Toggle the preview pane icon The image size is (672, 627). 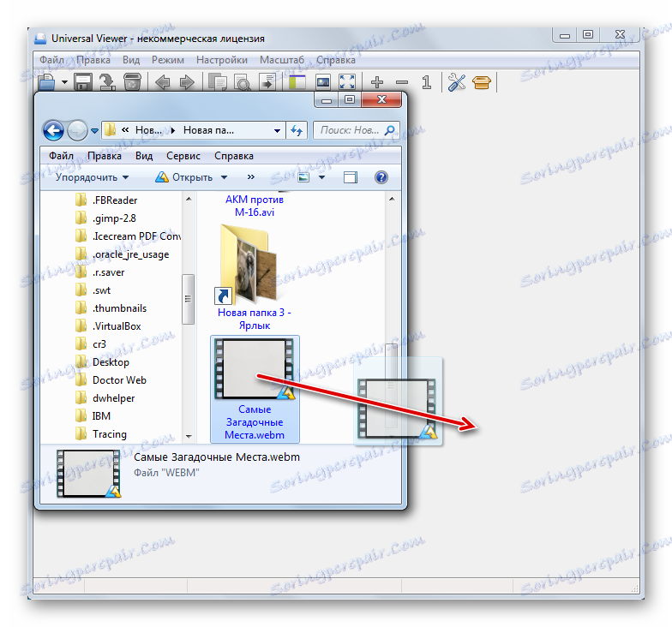click(x=351, y=177)
